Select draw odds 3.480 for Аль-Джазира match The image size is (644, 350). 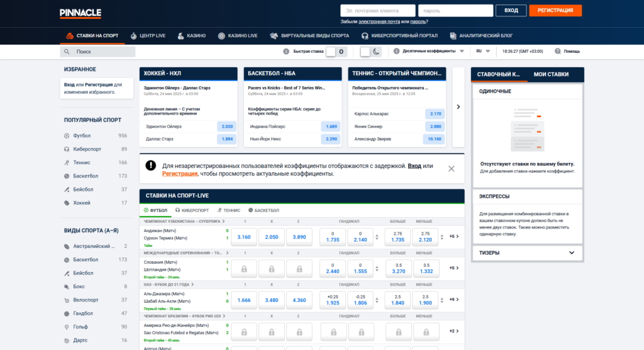click(x=272, y=301)
